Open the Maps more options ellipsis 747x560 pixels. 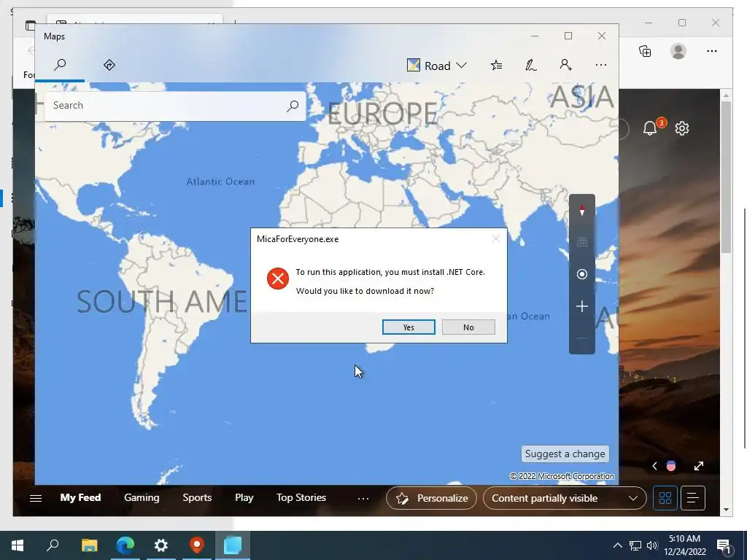[x=601, y=65]
